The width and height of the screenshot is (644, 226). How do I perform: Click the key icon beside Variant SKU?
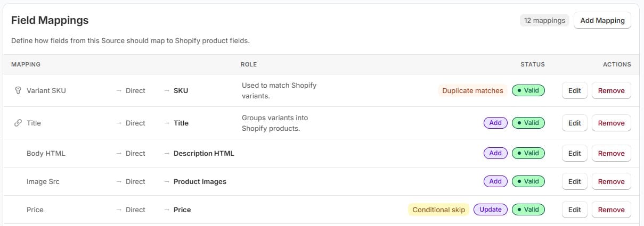pos(18,90)
